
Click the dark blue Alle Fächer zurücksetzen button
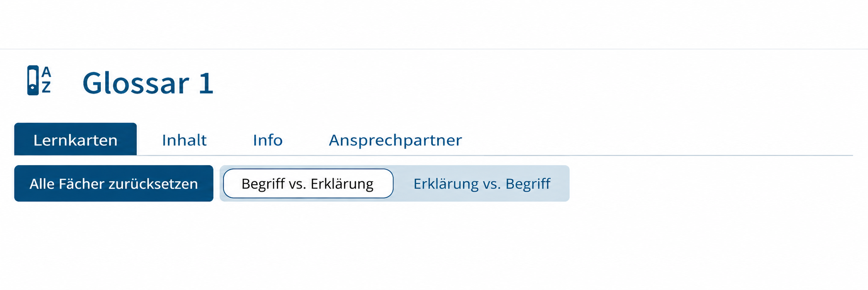(x=114, y=184)
